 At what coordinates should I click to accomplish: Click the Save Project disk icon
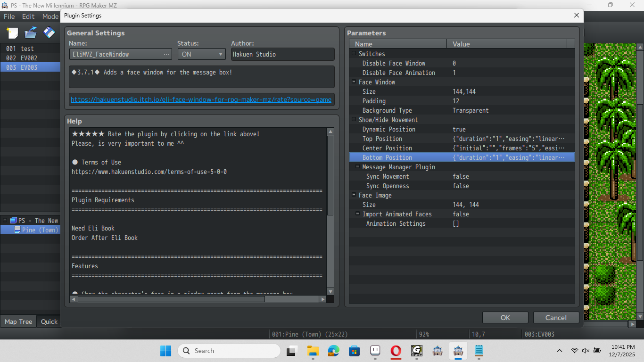49,33
